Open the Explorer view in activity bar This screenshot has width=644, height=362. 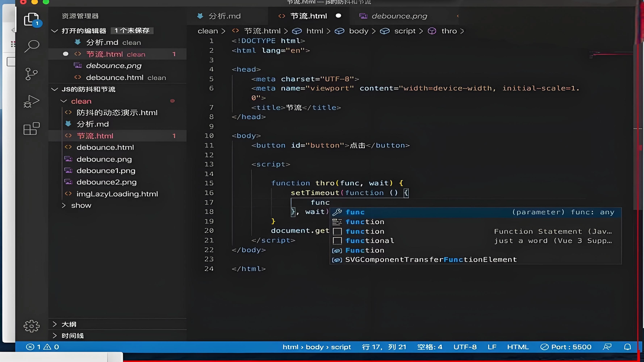tap(32, 19)
